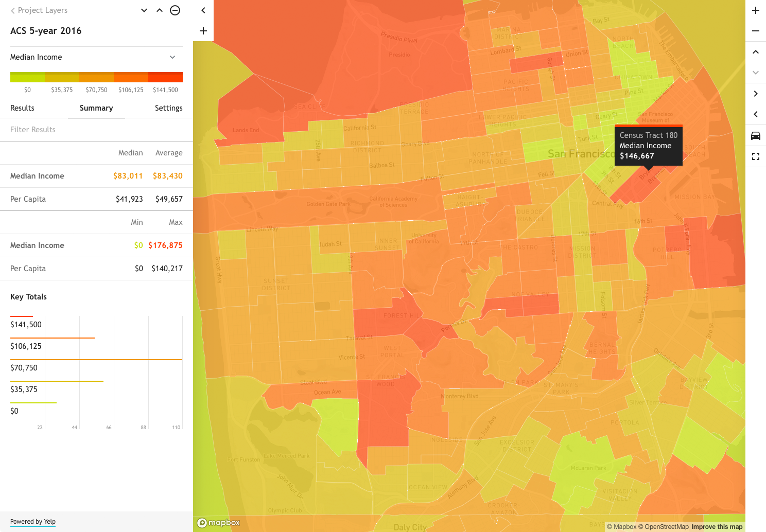Pan the map up with arrow
Screen dimensions: 766x532
(x=756, y=52)
